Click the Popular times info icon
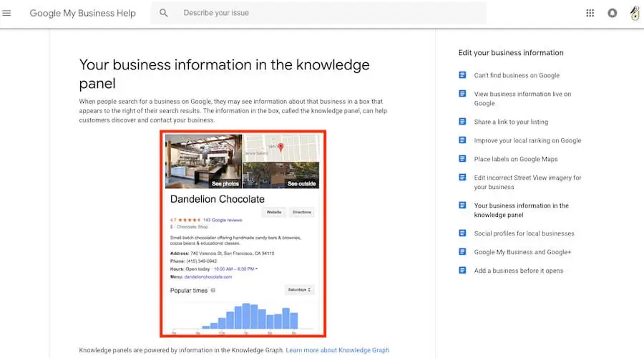 (x=213, y=290)
